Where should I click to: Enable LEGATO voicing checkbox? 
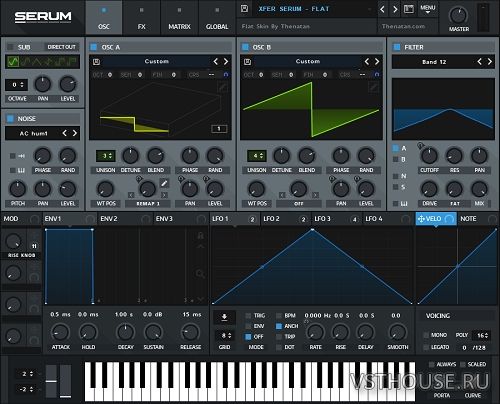click(426, 347)
